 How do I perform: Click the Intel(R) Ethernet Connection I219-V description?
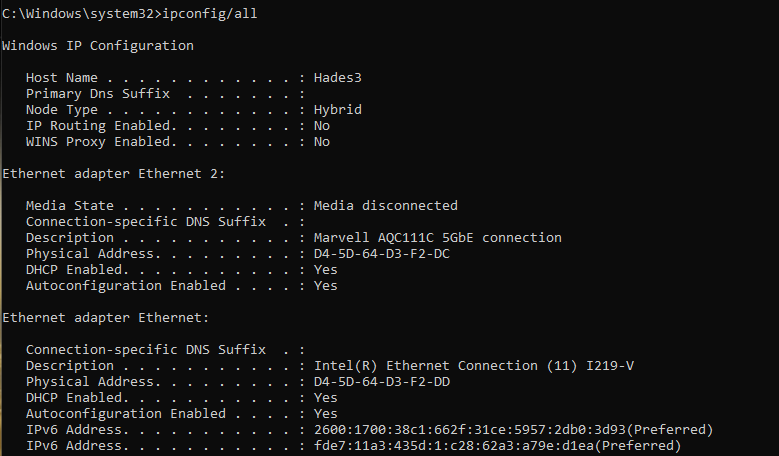pos(474,366)
